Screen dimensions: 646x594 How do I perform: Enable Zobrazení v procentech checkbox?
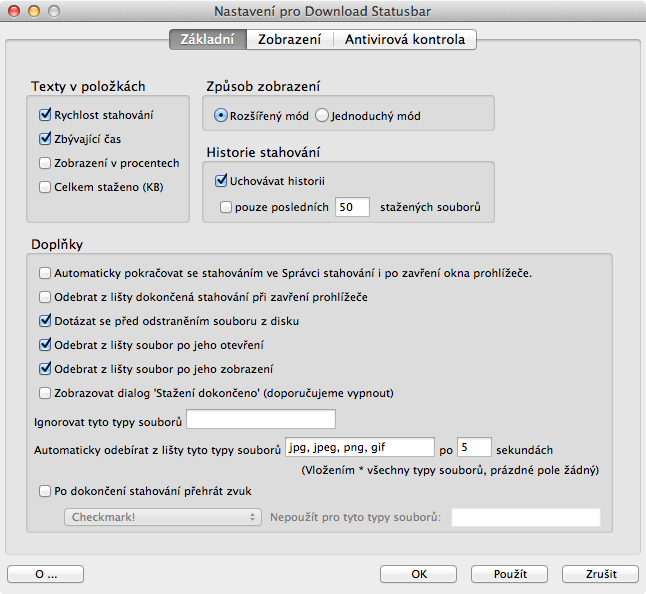click(45, 163)
